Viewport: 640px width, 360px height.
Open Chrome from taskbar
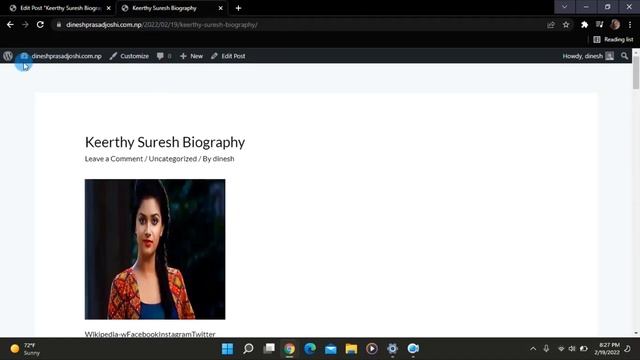point(289,349)
